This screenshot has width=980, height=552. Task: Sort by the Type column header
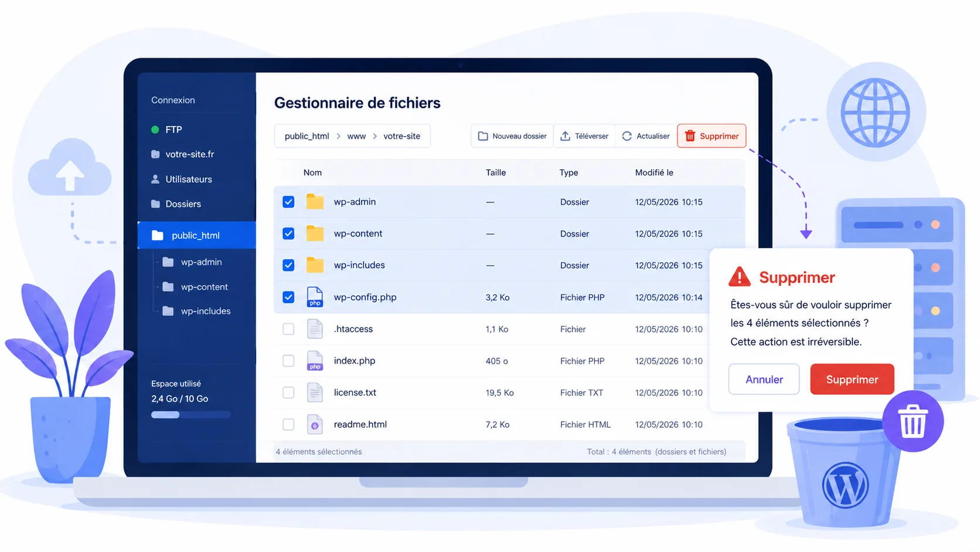[x=569, y=172]
